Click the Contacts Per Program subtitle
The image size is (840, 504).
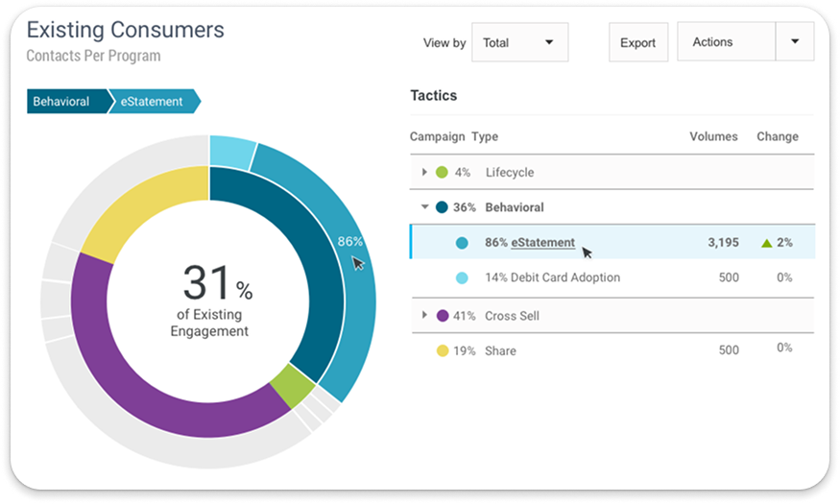(93, 56)
